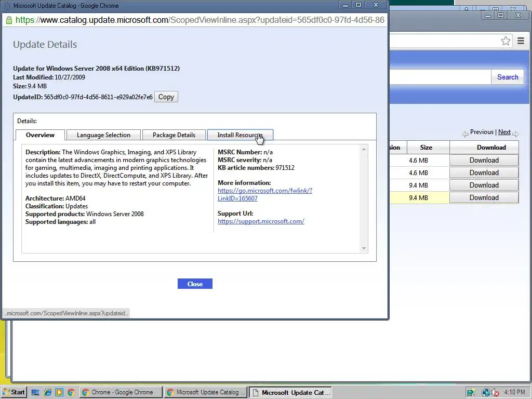Launch Chrome from the quick launch bar
Image resolution: width=532 pixels, height=399 pixels.
click(71, 393)
